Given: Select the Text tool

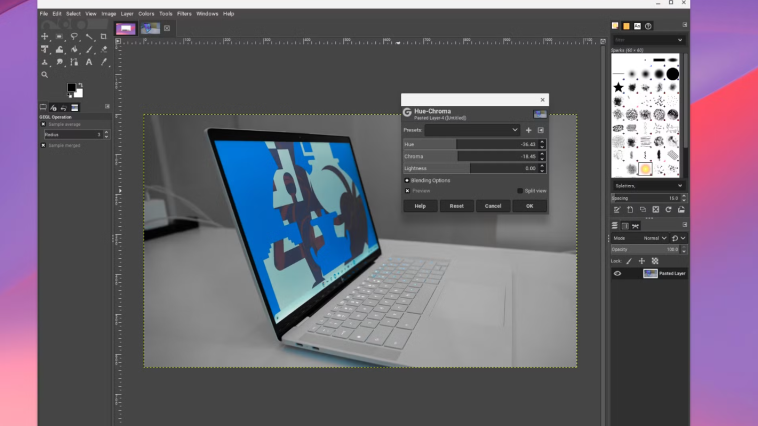Looking at the screenshot, I should (x=89, y=62).
